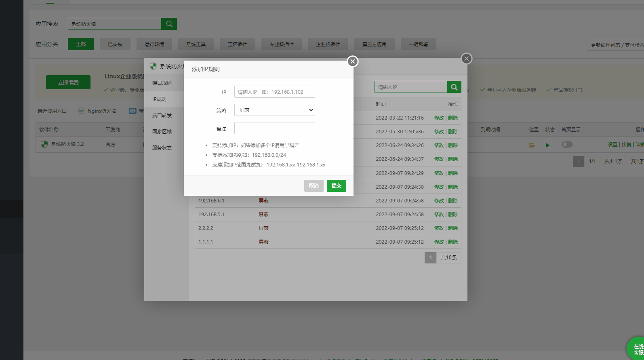Viewport: 644px width, 360px height.
Task: Click page 1 in software list pagination
Action: coord(579,162)
